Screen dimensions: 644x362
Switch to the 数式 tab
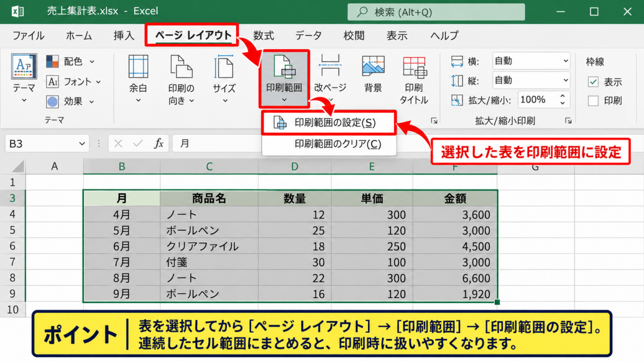(264, 36)
